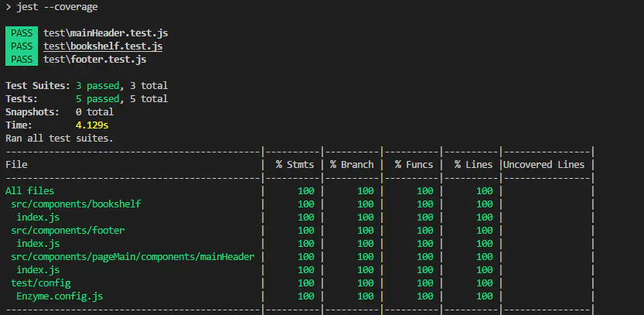Click % Lines value for Enzyme.config.js
Viewport: 644px width, 315px height.
pos(485,296)
